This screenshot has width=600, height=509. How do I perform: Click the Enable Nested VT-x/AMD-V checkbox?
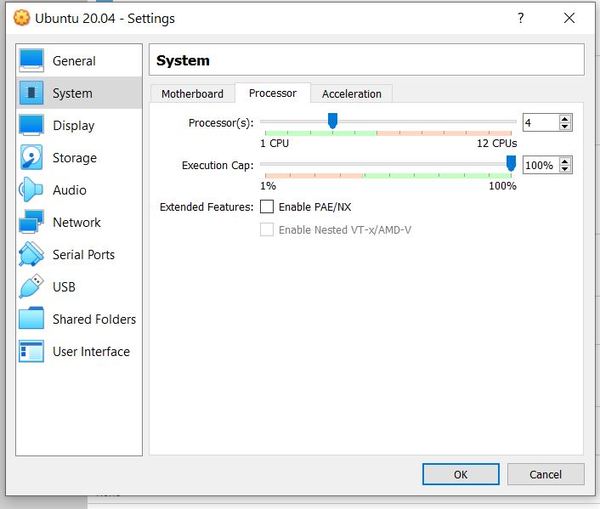[x=267, y=230]
